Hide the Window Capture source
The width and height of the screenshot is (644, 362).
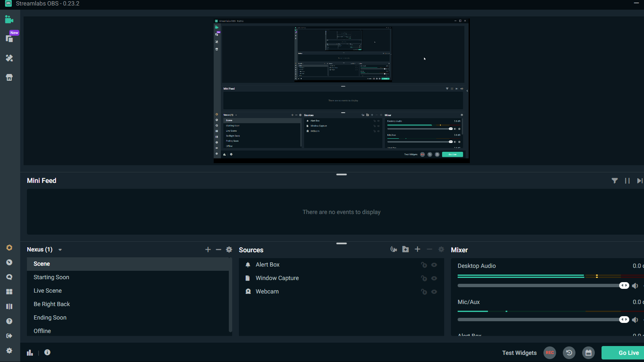434,278
